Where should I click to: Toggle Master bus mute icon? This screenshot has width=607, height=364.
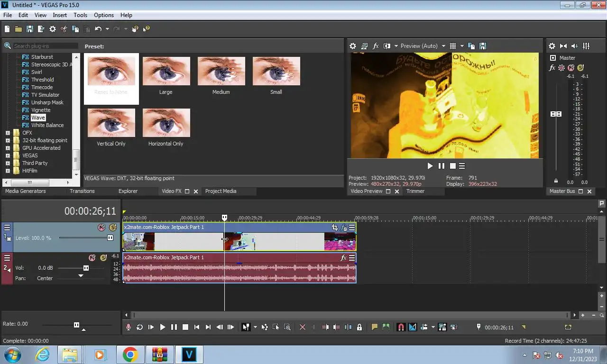(x=571, y=68)
